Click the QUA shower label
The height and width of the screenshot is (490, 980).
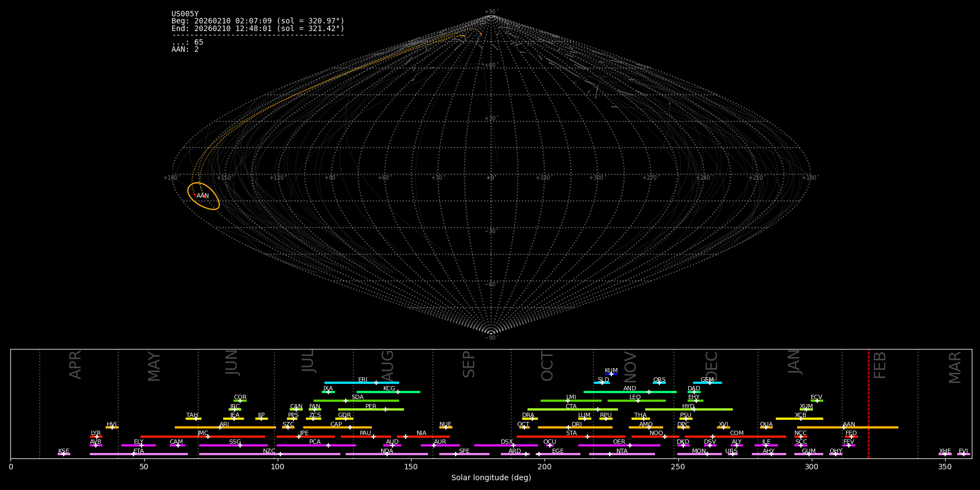[766, 425]
